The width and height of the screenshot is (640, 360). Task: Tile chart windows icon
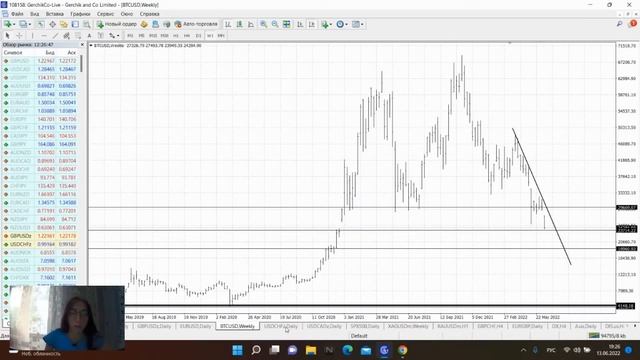(x=287, y=24)
